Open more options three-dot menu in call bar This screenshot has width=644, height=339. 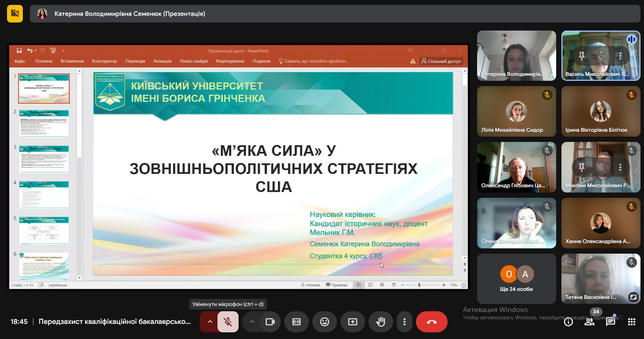click(x=404, y=322)
